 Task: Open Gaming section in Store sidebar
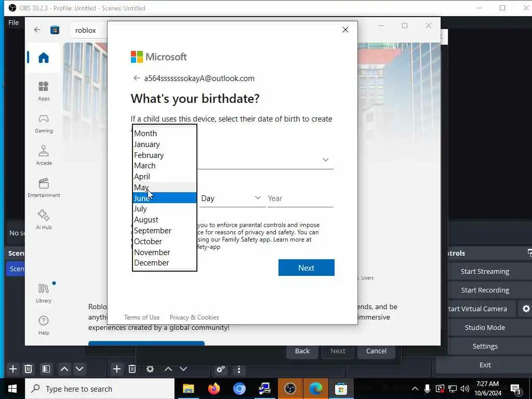(44, 123)
